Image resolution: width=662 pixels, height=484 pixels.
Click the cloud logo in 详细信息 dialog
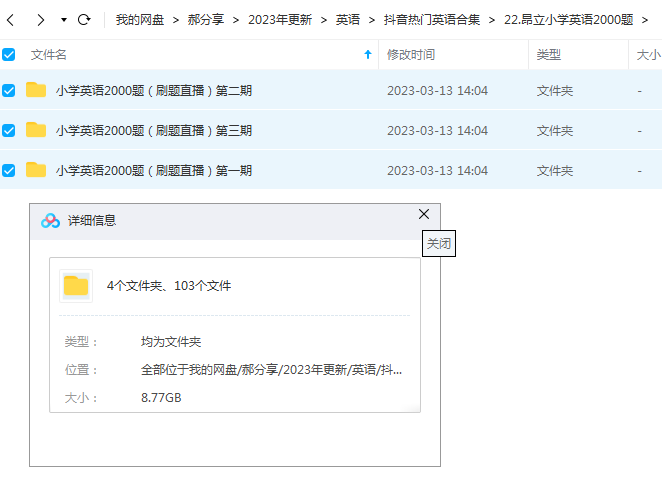click(x=50, y=220)
